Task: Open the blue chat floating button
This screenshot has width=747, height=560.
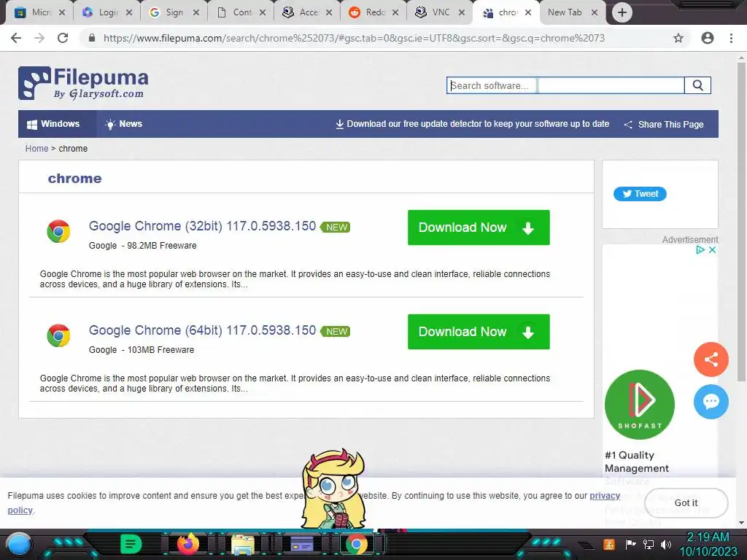Action: [x=711, y=402]
